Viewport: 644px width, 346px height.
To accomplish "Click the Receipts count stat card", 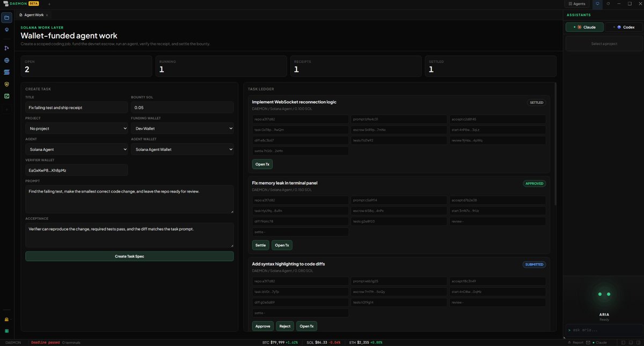I will click(x=356, y=67).
